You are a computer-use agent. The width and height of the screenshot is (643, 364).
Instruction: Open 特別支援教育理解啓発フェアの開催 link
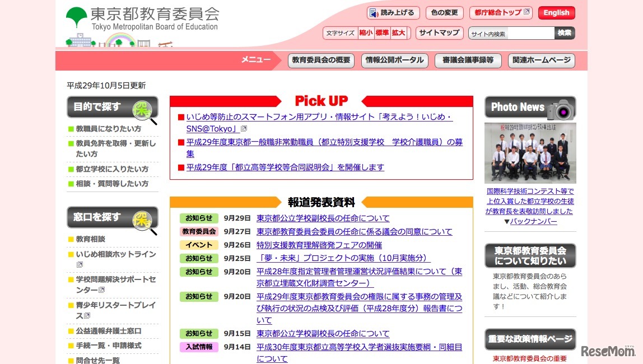coord(319,245)
